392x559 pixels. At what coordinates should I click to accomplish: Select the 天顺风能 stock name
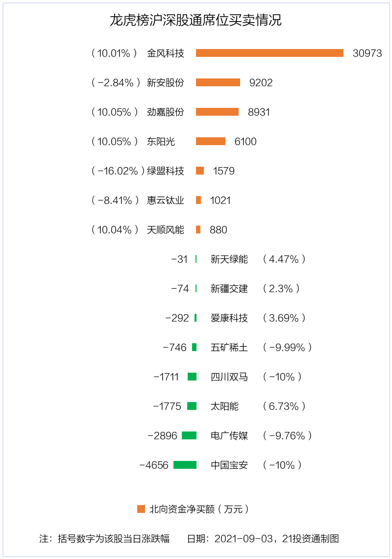(166, 229)
